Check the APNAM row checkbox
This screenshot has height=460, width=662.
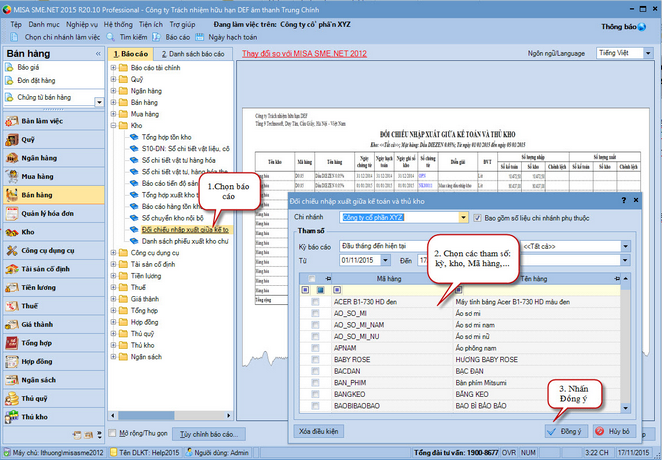tap(315, 348)
